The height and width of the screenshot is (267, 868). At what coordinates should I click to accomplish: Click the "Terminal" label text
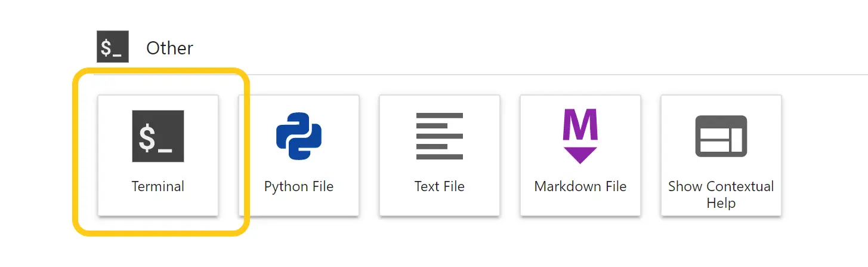pyautogui.click(x=158, y=186)
